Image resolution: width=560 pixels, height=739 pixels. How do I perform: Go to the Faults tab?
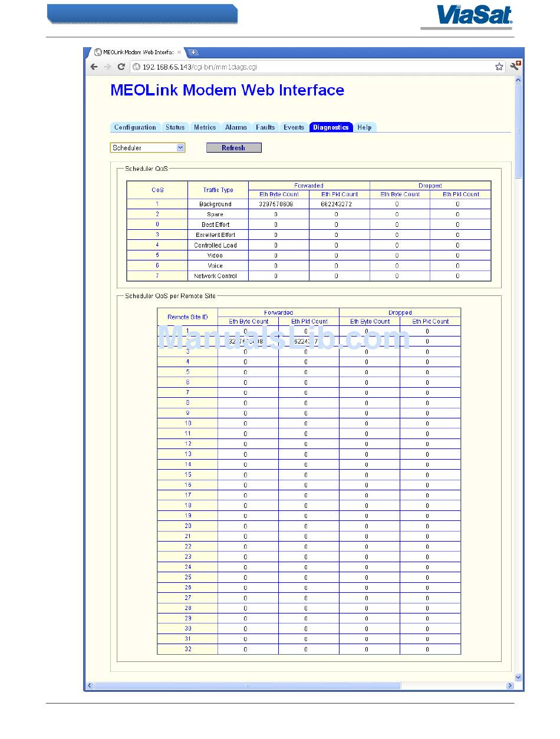tap(265, 127)
